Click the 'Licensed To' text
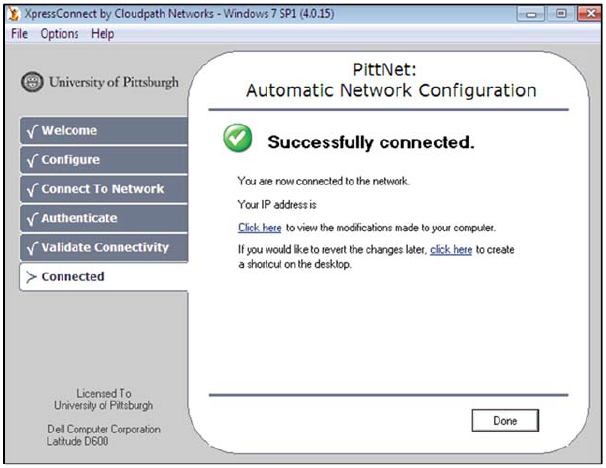The height and width of the screenshot is (468, 606). point(104,393)
